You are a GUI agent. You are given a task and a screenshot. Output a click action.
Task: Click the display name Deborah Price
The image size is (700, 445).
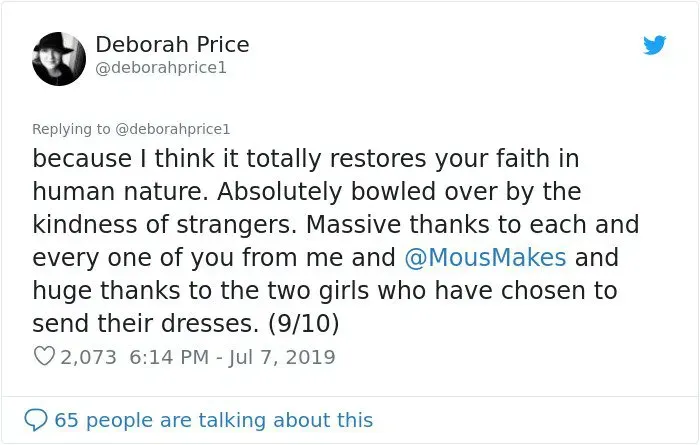(x=172, y=45)
